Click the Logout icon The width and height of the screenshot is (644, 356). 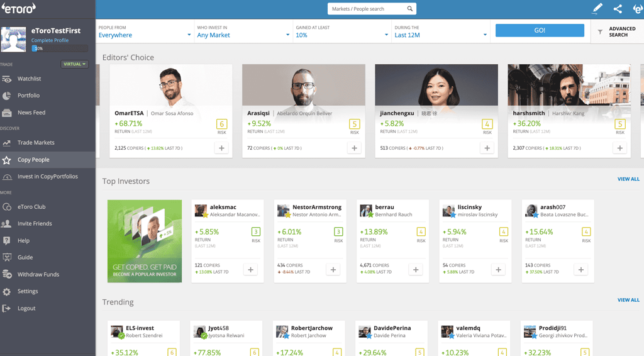point(6,308)
